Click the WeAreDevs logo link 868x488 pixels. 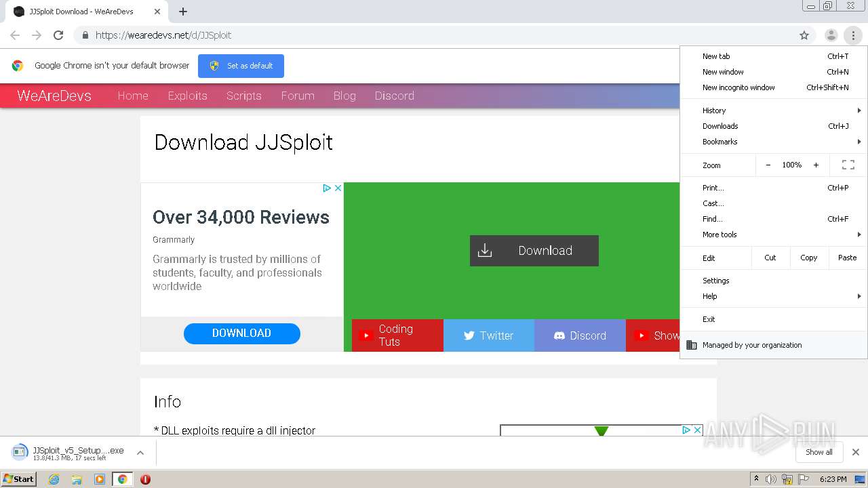tap(54, 96)
